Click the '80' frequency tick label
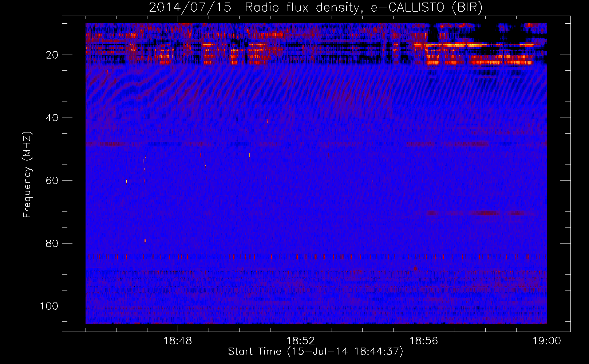The image size is (589, 364). coord(52,244)
